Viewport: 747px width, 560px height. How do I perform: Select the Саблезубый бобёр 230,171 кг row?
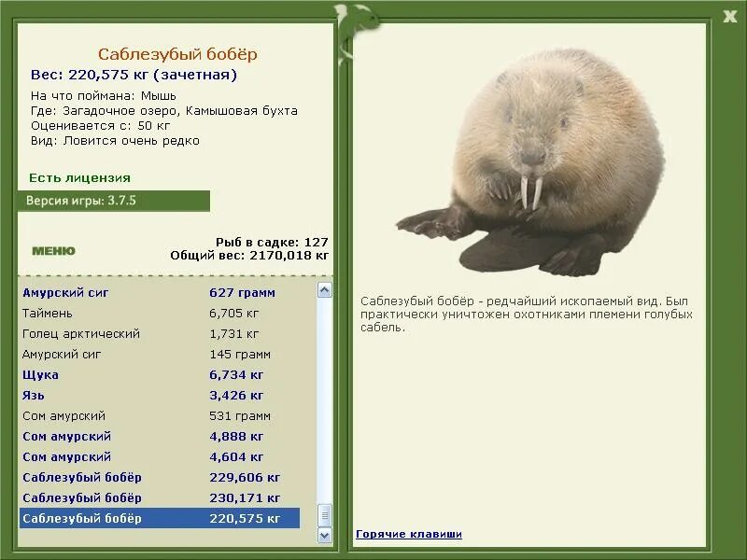coord(160,497)
